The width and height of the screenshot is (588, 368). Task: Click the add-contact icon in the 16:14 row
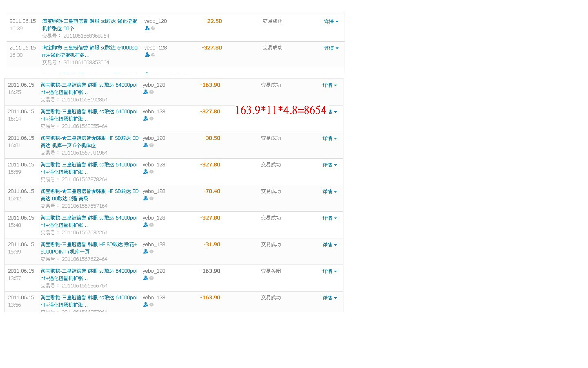(x=145, y=119)
